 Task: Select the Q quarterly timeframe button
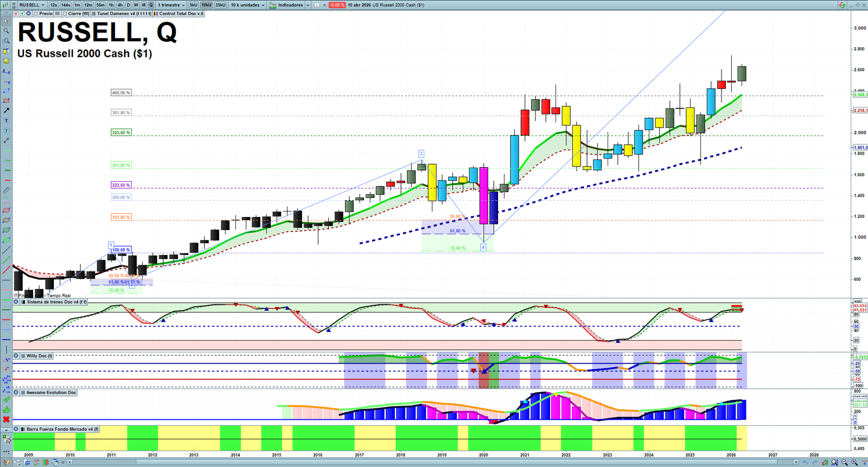tap(151, 5)
